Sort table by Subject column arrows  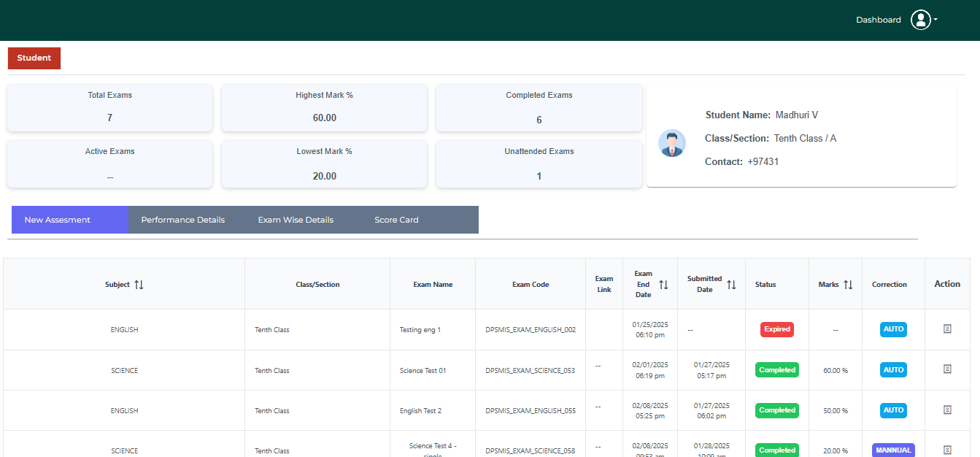(x=139, y=285)
